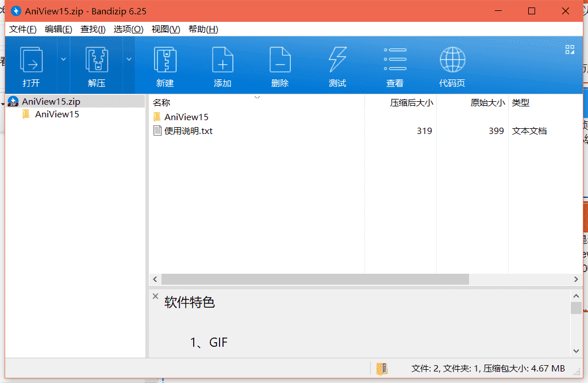Click the 软件特色 heading in comment pane
This screenshot has width=588, height=383.
(x=189, y=302)
